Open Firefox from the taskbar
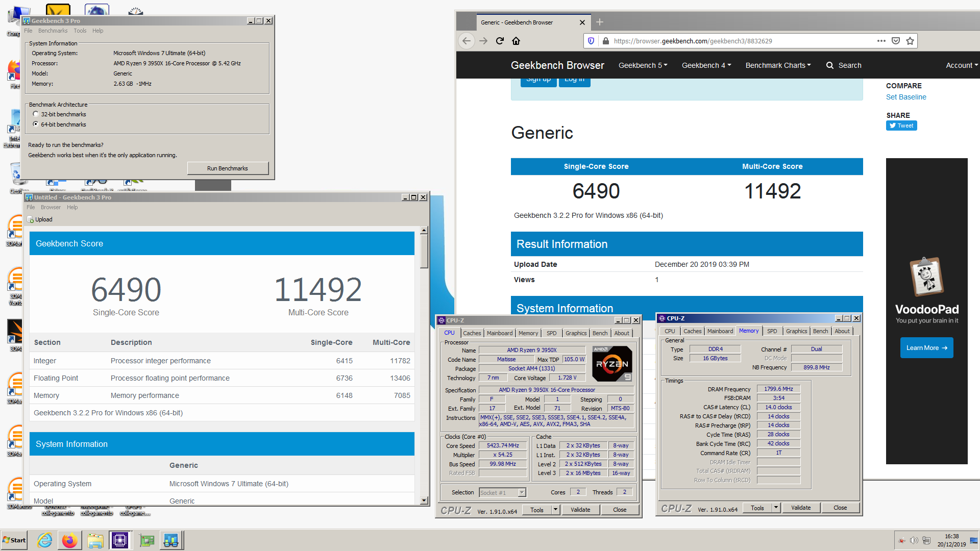Screen dimensions: 980x551 [70, 540]
